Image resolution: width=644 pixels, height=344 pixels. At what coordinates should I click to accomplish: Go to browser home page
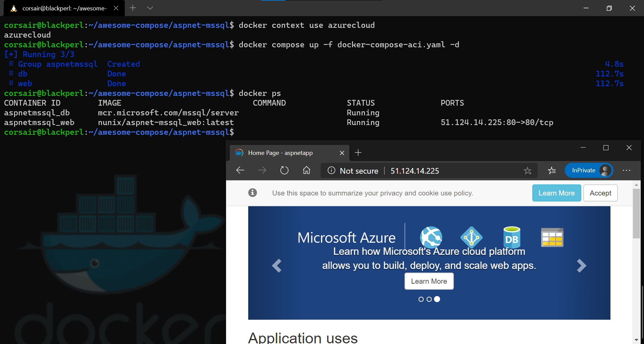306,171
